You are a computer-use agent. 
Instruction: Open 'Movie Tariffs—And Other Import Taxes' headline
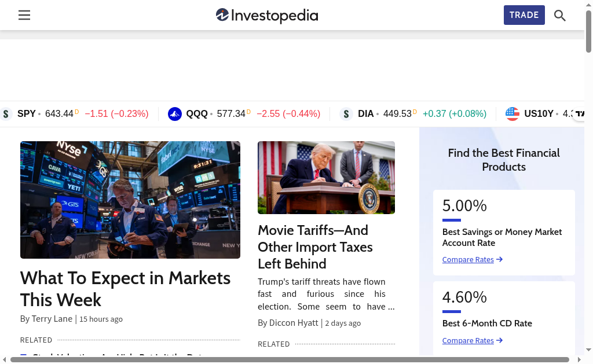[x=316, y=247]
